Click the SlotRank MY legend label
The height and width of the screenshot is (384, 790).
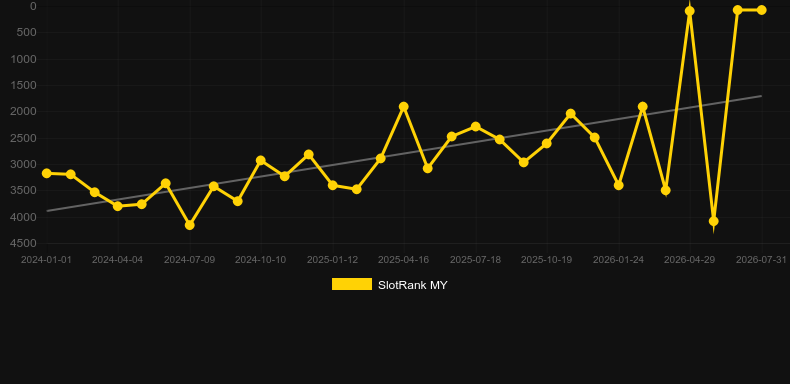413,285
